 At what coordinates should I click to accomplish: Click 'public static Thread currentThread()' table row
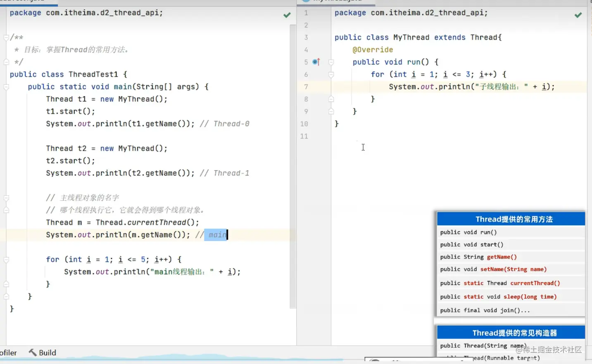[x=511, y=283]
